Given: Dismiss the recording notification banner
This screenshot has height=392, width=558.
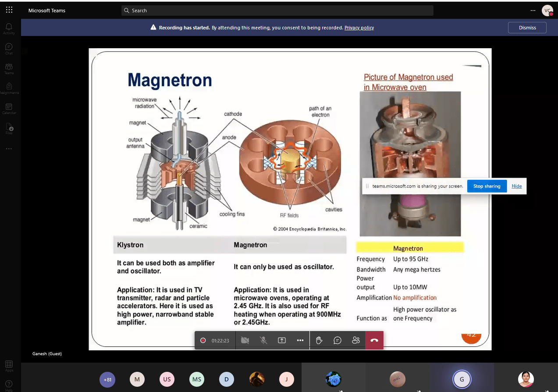Looking at the screenshot, I should (527, 28).
